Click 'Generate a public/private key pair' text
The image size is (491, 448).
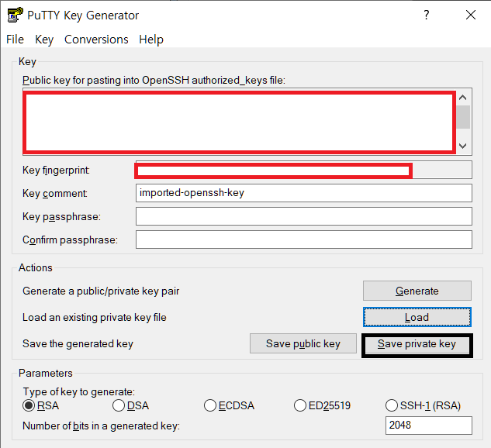point(101,291)
